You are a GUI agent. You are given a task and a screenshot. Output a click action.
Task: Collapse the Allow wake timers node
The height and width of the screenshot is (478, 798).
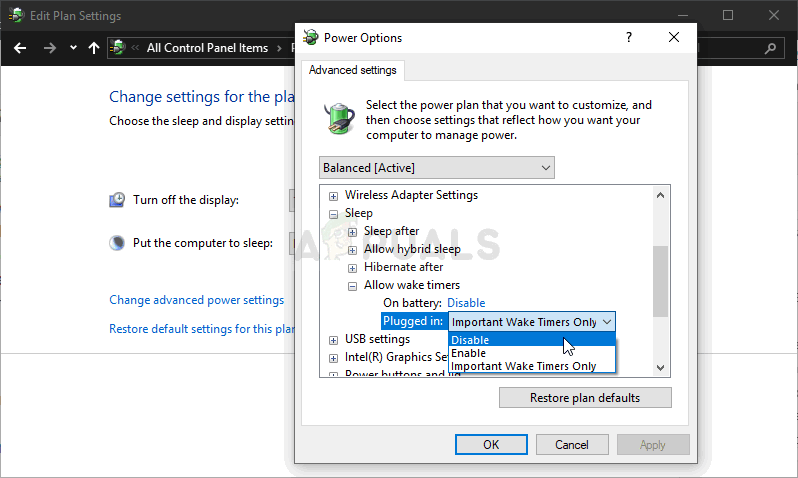click(352, 286)
